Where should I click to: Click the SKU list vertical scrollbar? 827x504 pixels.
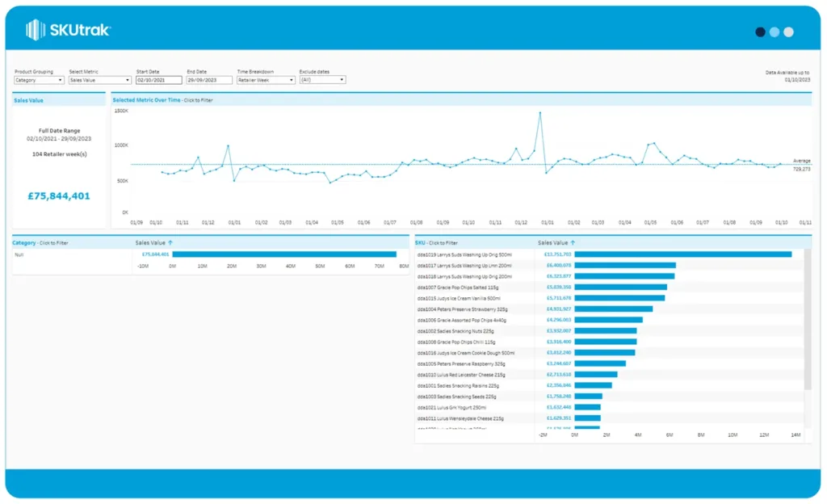[x=808, y=320]
